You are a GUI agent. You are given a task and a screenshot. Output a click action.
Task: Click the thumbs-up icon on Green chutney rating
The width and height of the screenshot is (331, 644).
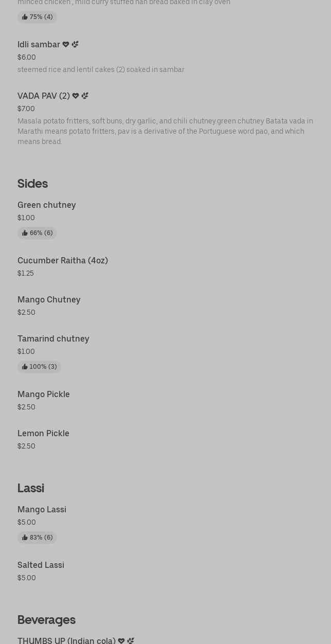25,233
